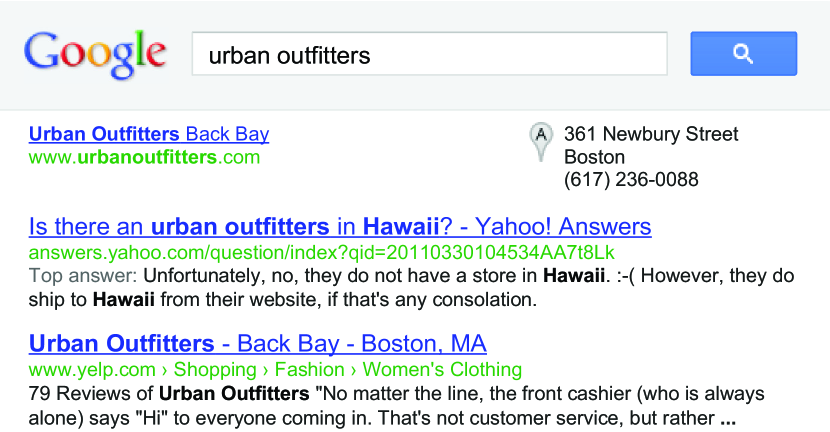Open the Yahoo! Answers Hawaii question result

pos(340,226)
